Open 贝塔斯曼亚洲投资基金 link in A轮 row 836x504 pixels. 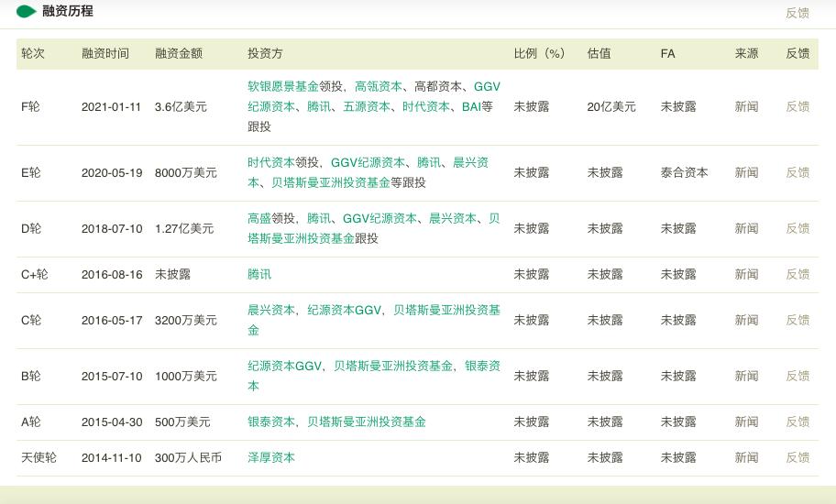[x=367, y=422]
